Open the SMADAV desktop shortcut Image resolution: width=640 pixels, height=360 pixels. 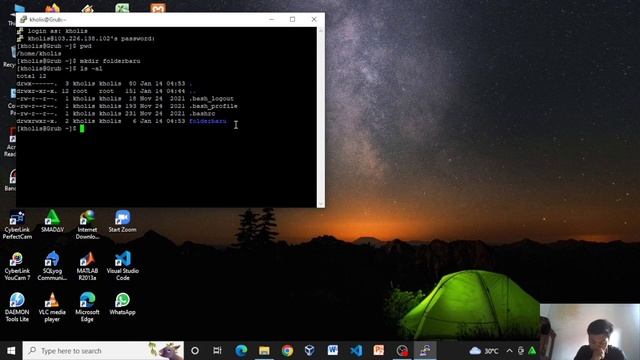pos(52,222)
